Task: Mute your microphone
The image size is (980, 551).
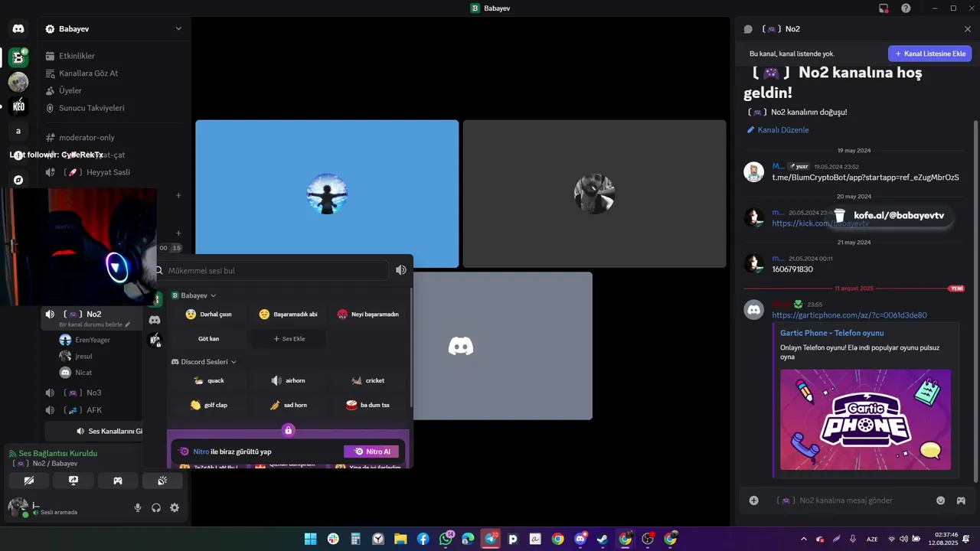Action: (x=138, y=507)
